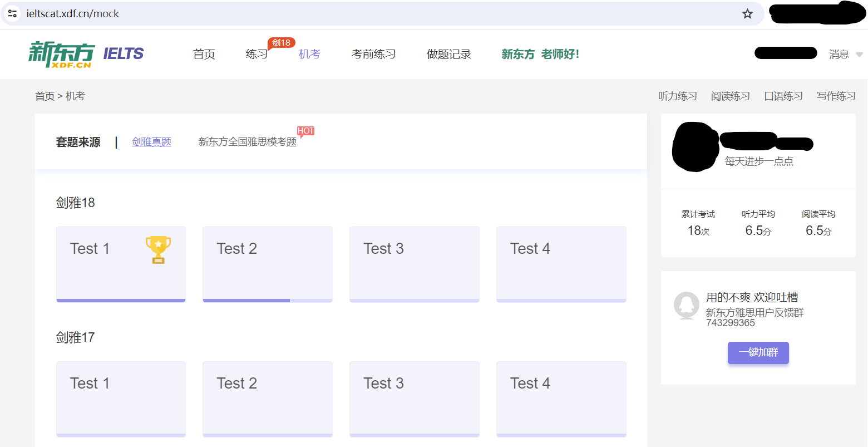Click 首页 in the breadcrumb
Screen dimensions: 868x447
[x=45, y=96]
